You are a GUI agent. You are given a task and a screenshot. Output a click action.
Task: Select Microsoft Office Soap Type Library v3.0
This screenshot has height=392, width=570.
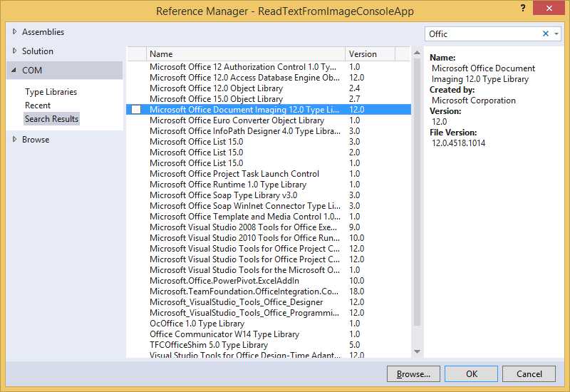pos(269,195)
